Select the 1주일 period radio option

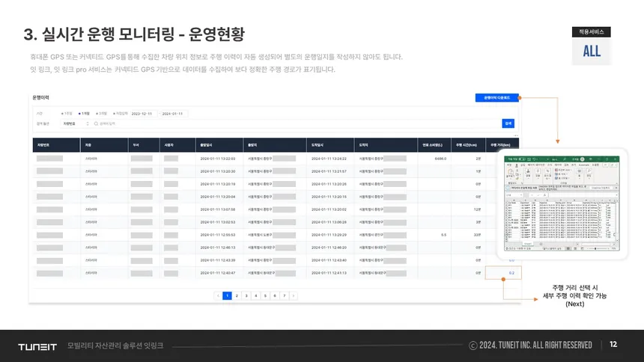click(67, 114)
